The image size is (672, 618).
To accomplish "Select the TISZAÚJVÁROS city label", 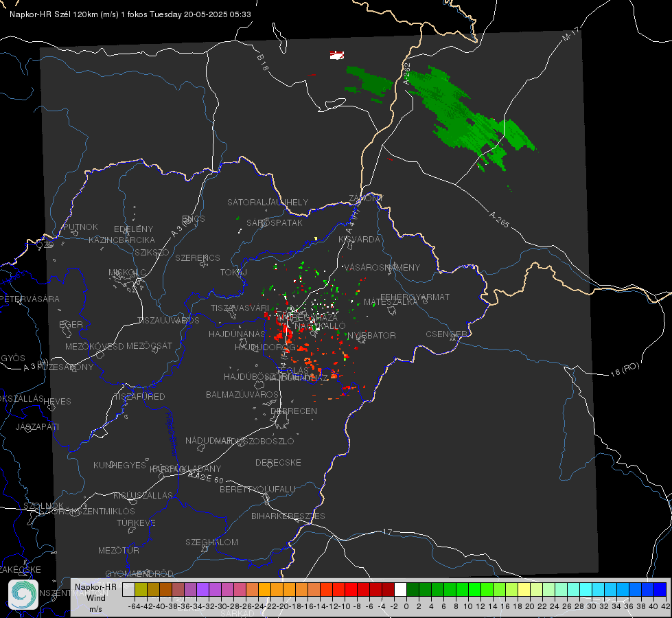I will click(168, 321).
